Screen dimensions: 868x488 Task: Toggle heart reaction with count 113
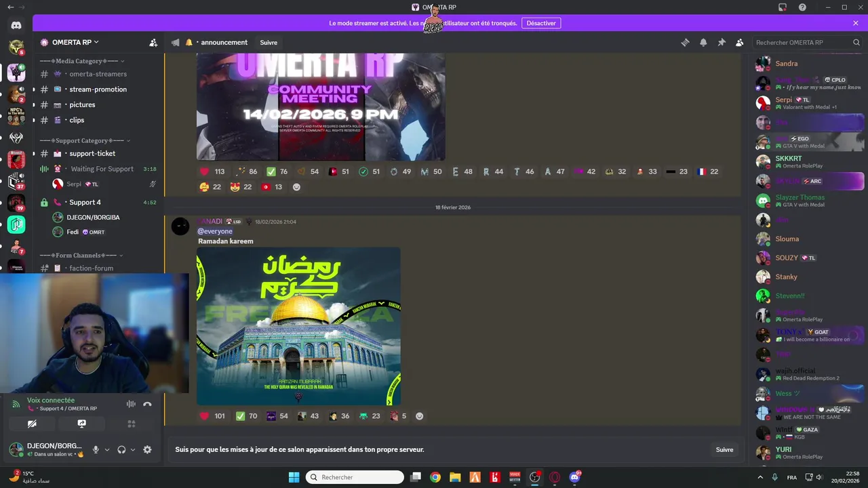212,171
